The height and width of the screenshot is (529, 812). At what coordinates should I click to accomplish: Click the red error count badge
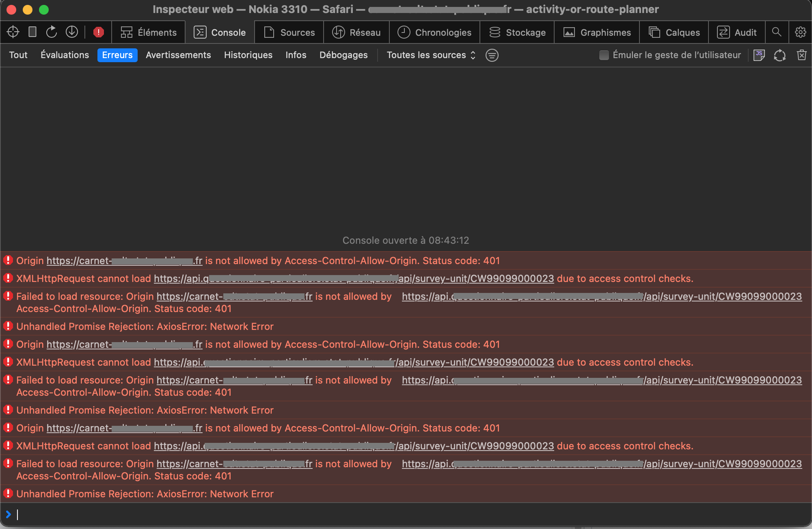(x=98, y=32)
